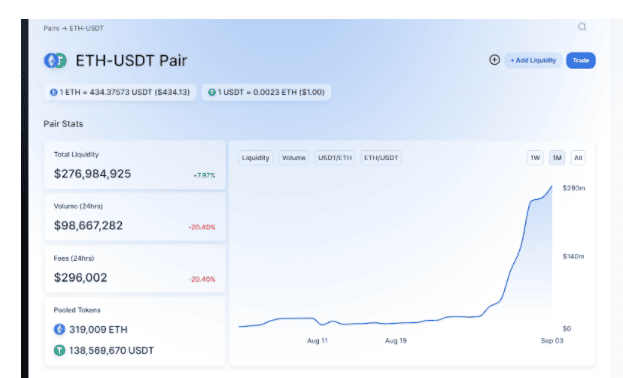Click the ETH icon in price pill
The image size is (623, 378).
pyautogui.click(x=54, y=92)
